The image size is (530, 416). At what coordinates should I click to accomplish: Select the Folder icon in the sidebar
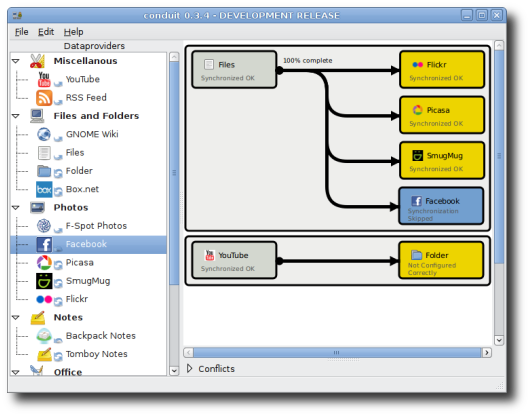[x=44, y=171]
